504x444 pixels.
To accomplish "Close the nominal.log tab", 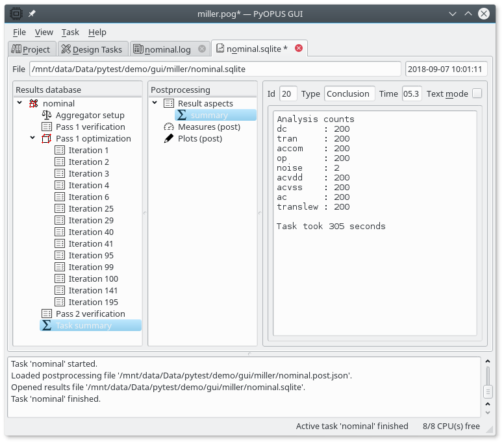I will point(202,49).
